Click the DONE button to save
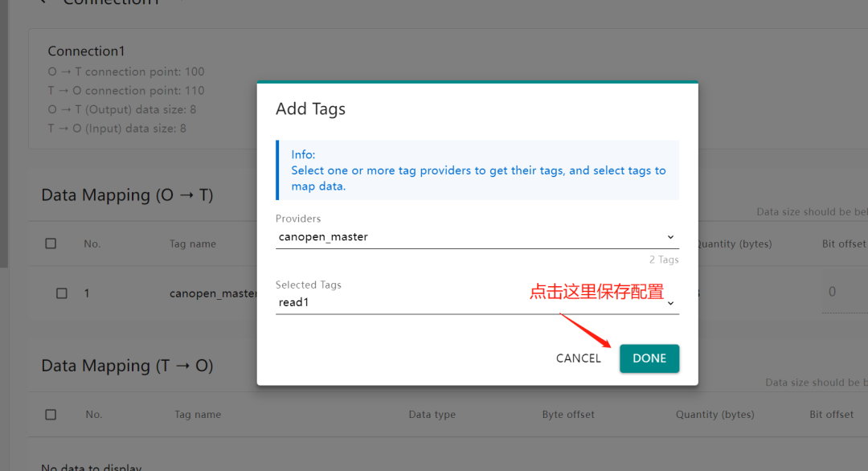Viewport: 868px width, 471px height. click(x=649, y=358)
